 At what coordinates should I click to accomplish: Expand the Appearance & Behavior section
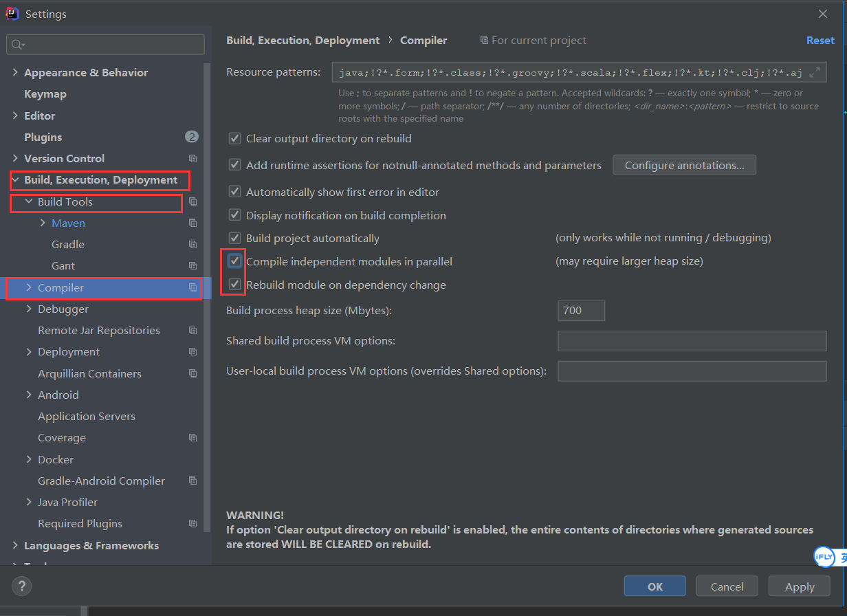[x=15, y=73]
